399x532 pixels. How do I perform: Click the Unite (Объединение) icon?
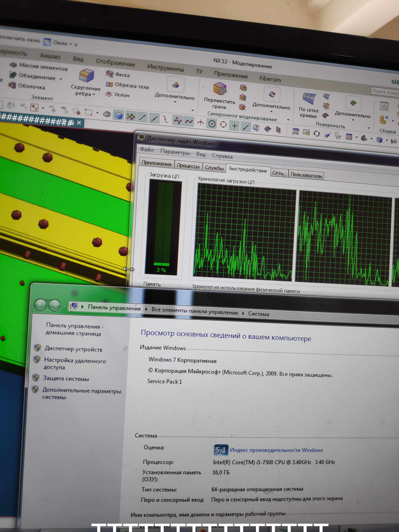click(13, 75)
